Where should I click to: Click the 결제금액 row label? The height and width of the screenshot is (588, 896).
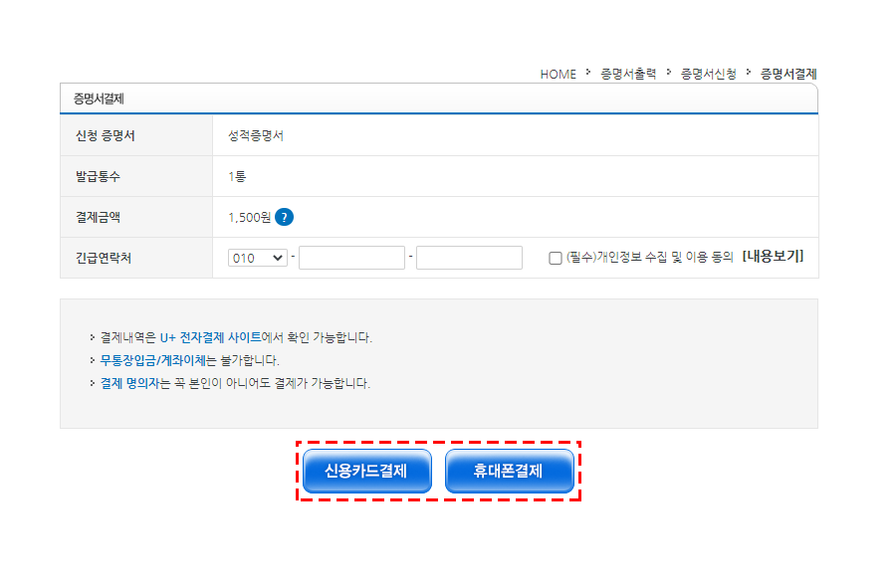(98, 217)
